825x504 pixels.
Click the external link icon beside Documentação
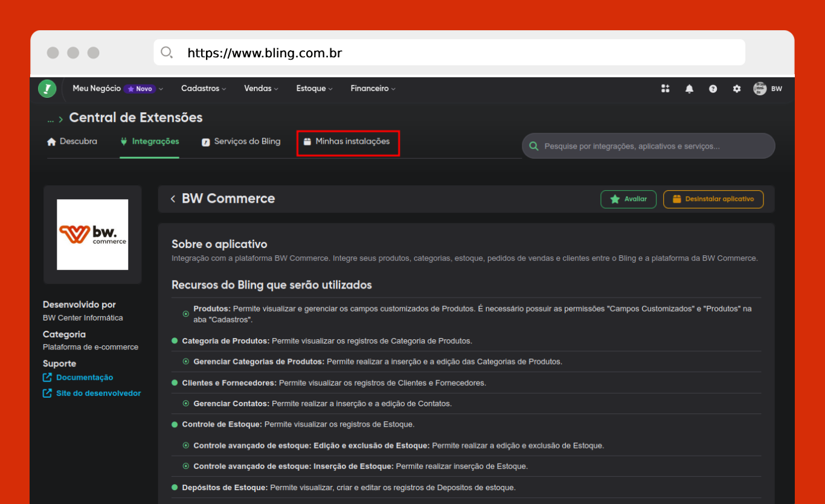click(x=47, y=377)
